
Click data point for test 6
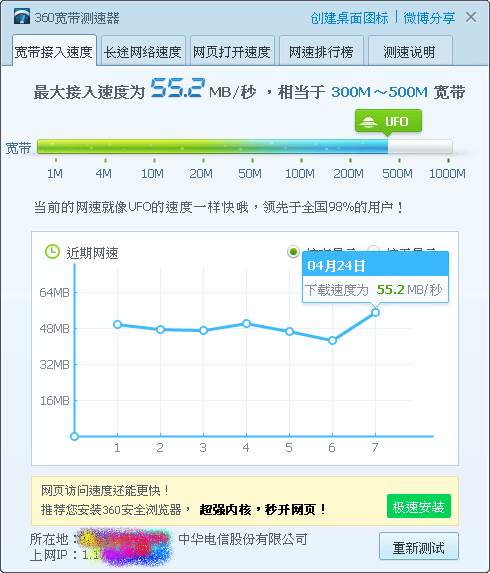332,341
